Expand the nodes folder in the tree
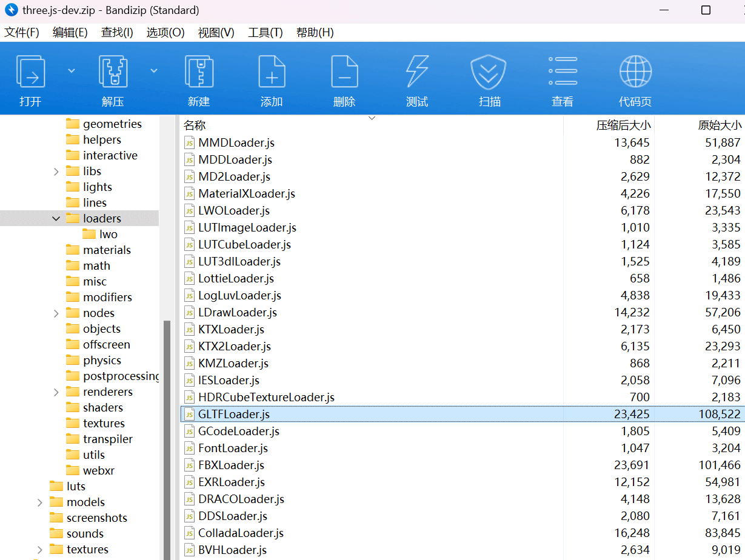 click(x=56, y=313)
